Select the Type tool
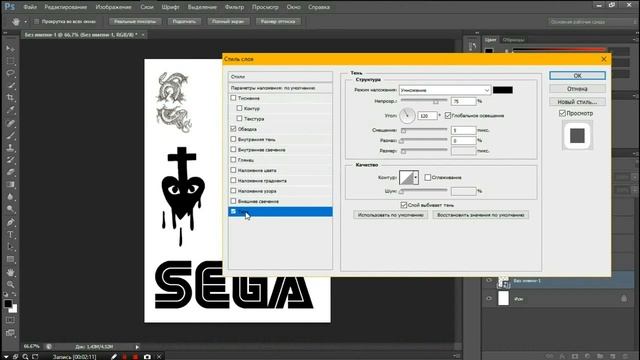640x360 pixels. [10, 235]
